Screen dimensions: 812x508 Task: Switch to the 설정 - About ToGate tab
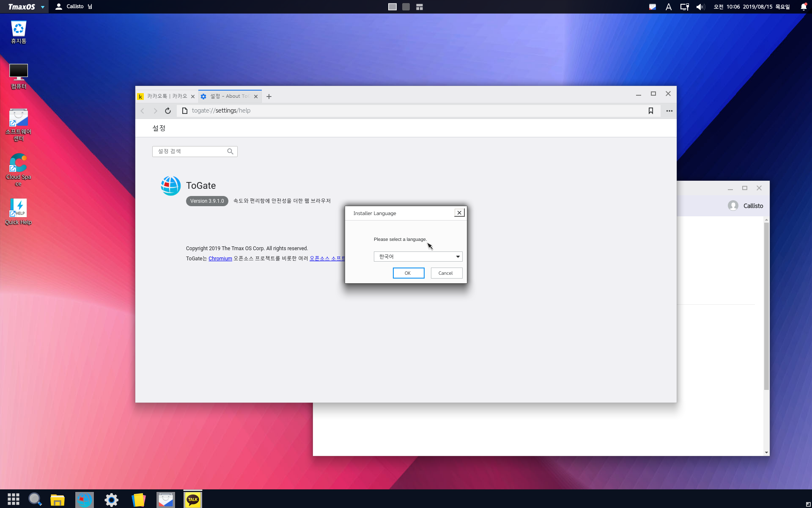[x=230, y=97]
